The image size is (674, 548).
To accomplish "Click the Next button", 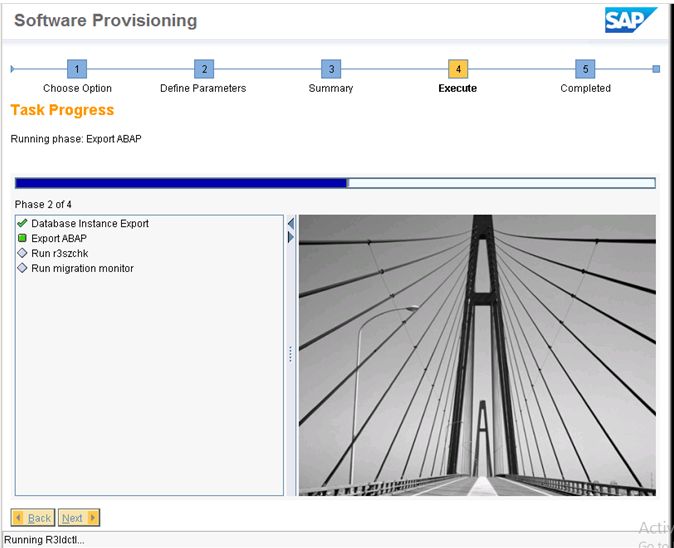I will [x=79, y=517].
